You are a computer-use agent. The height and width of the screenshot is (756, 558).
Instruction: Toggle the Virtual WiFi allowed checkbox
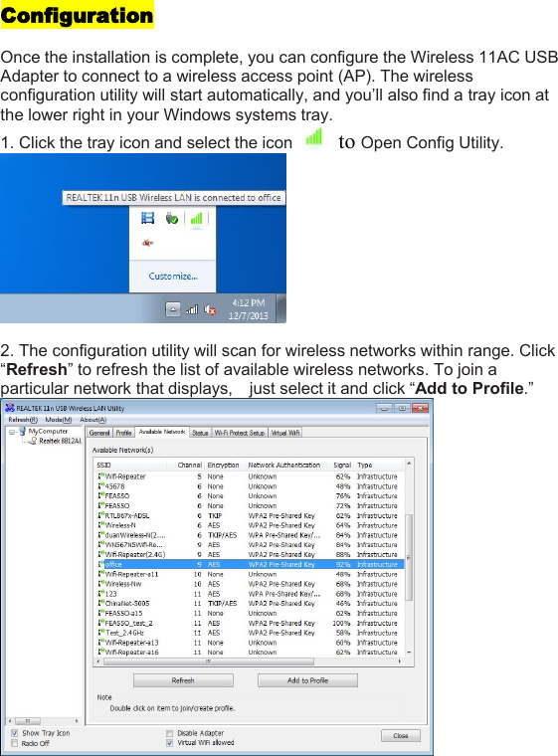pos(169,743)
